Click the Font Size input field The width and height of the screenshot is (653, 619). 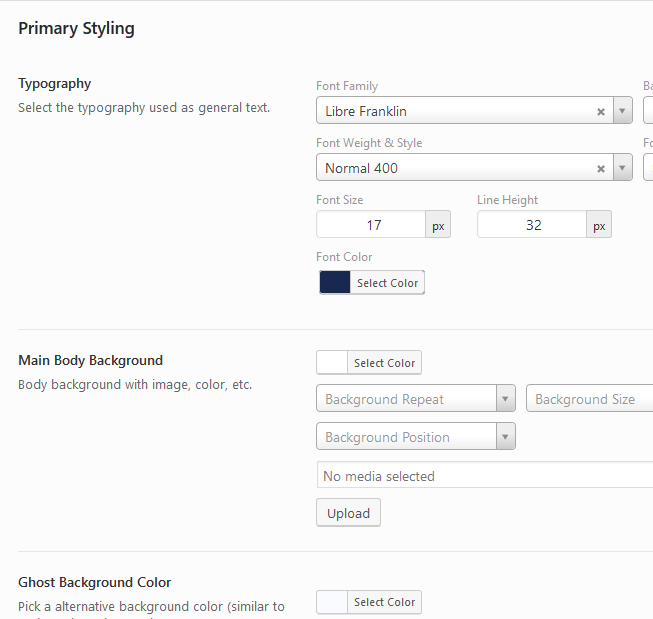[371, 225]
